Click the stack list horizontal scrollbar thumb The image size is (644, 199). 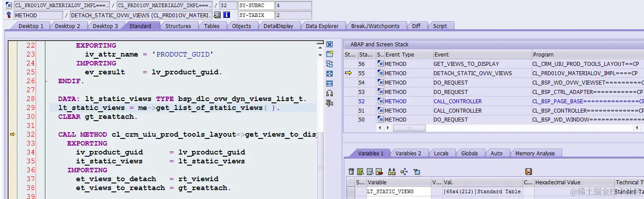(409, 128)
